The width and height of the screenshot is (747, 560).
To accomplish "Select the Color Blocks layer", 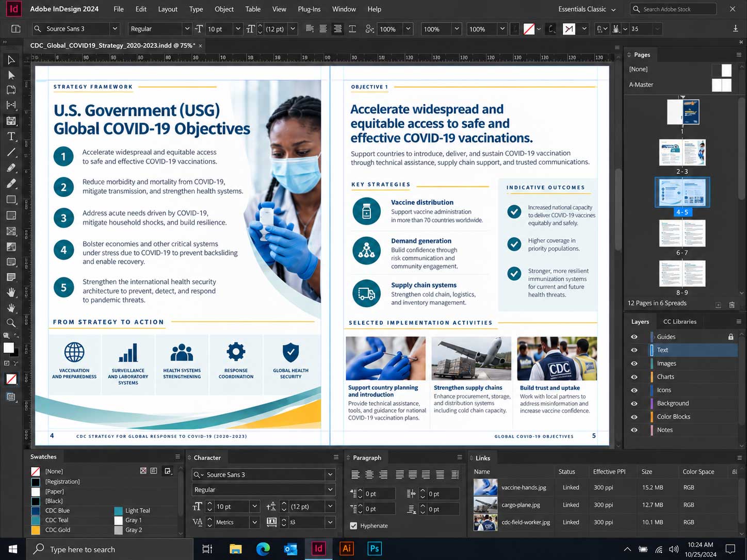I will [x=685, y=417].
